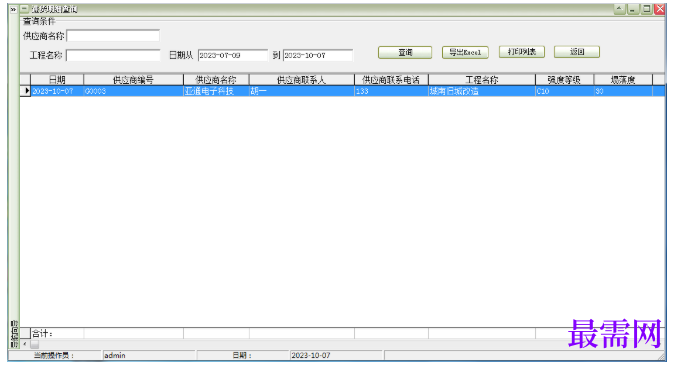
Task: Click the window menu icon in the title bar
Action: [24, 9]
